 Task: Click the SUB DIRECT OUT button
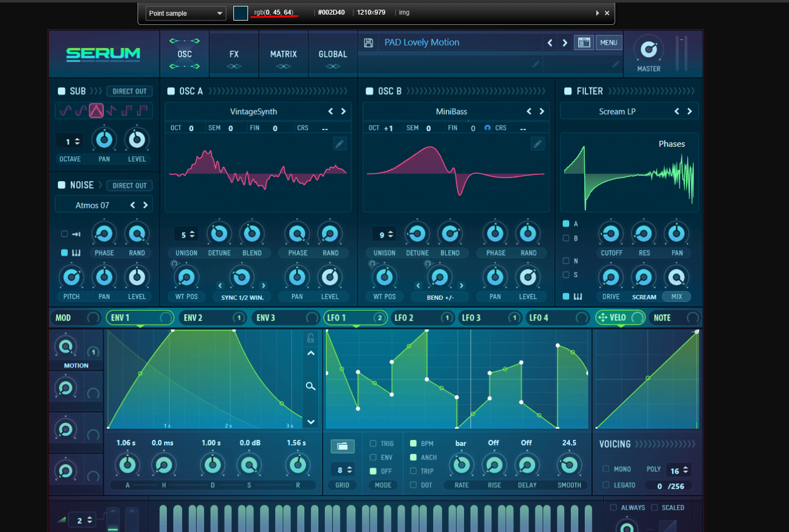pyautogui.click(x=129, y=91)
